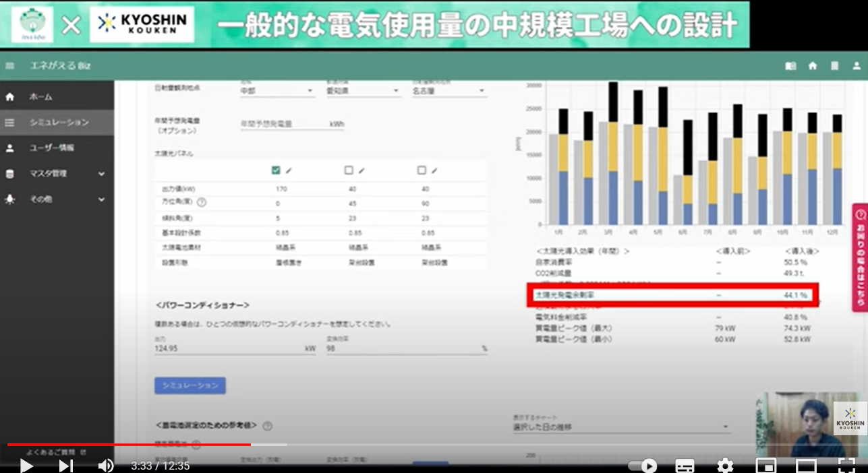Image resolution: width=868 pixels, height=473 pixels.
Task: Open the video settings gear
Action: [x=725, y=466]
